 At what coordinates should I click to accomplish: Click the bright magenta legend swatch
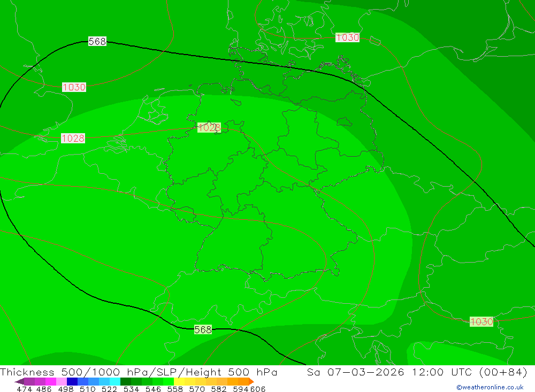pos(51,381)
